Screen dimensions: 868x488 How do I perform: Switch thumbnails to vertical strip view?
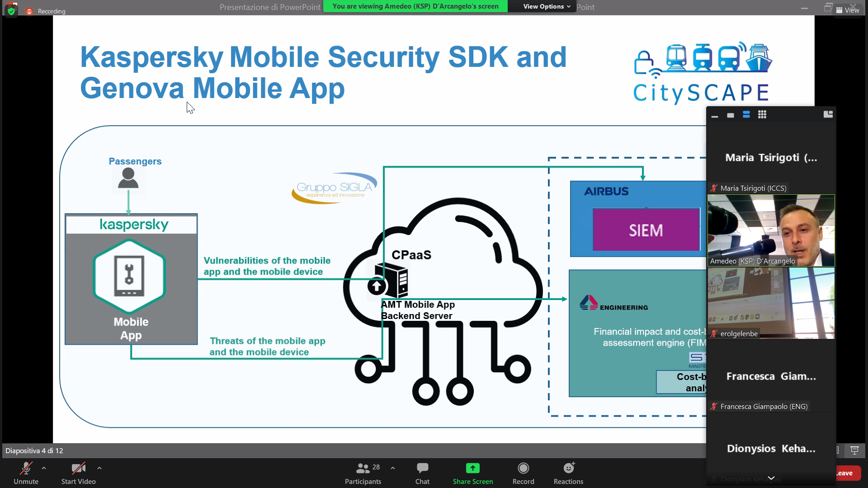pos(746,115)
